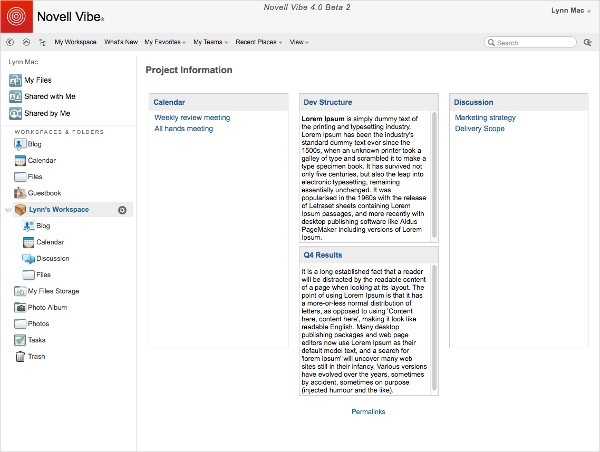Expand the My Favorites dropdown

[x=165, y=42]
